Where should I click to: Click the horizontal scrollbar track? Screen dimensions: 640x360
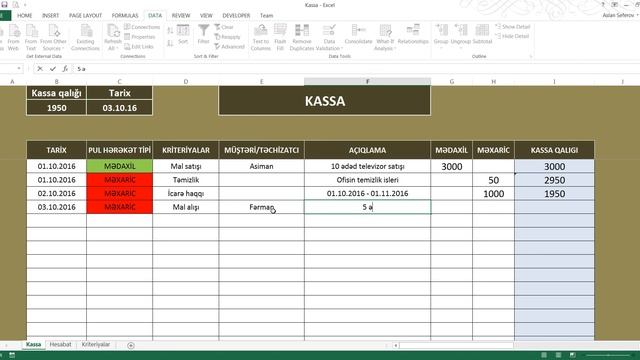[x=456, y=345]
